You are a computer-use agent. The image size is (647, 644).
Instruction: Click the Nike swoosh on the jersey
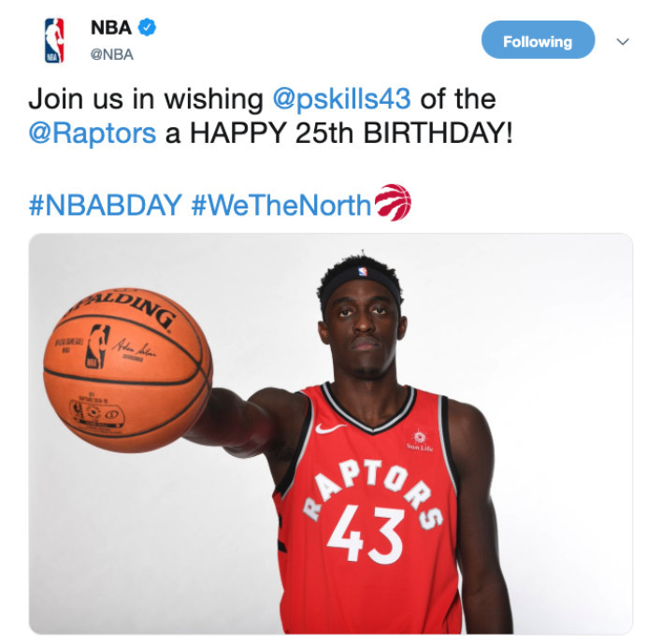330,428
